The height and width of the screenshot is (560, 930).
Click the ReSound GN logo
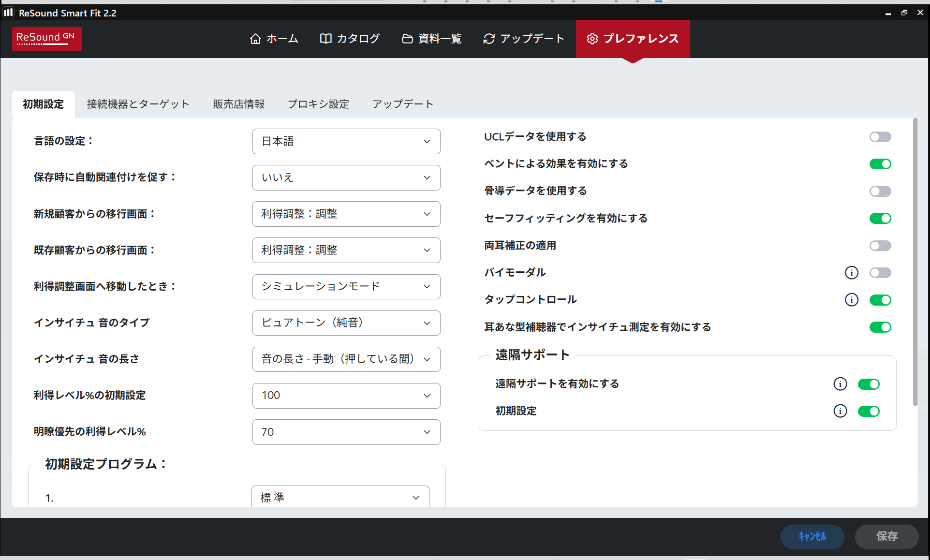tap(46, 38)
